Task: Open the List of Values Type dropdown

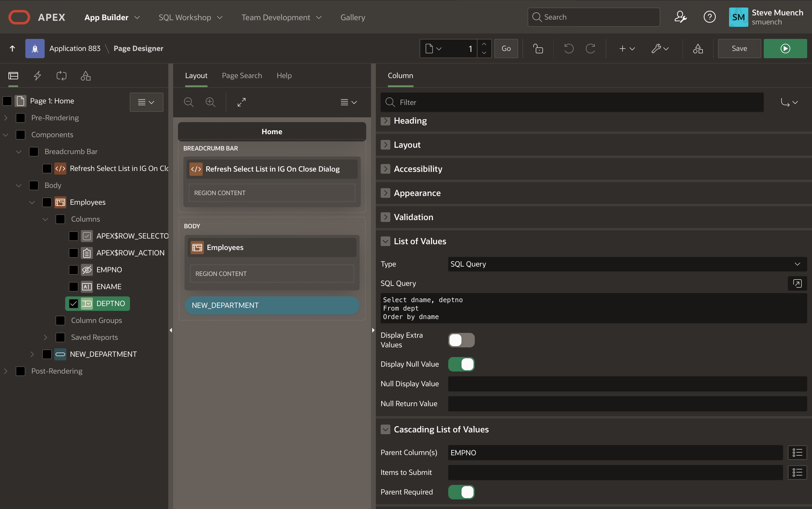Action: [626, 264]
